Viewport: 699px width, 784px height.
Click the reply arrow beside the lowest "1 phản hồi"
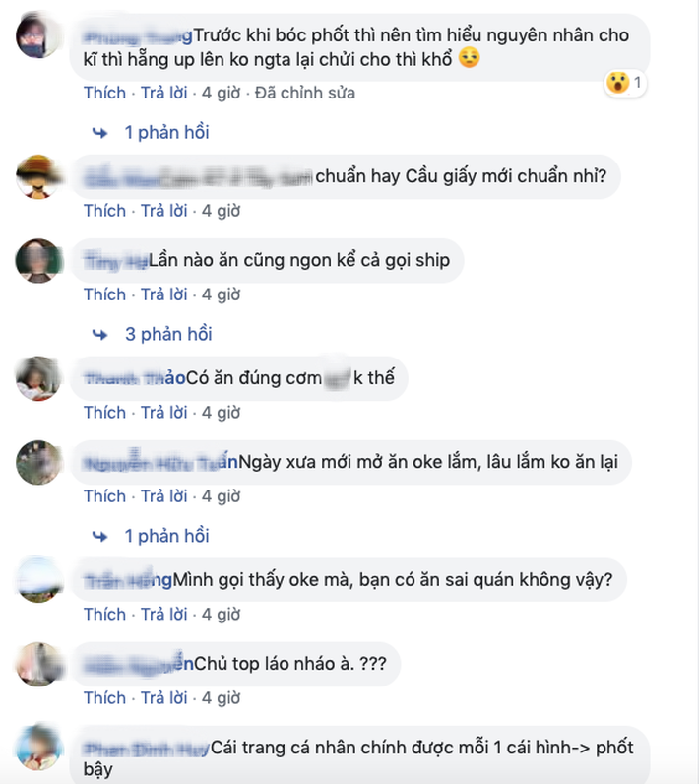tap(100, 537)
